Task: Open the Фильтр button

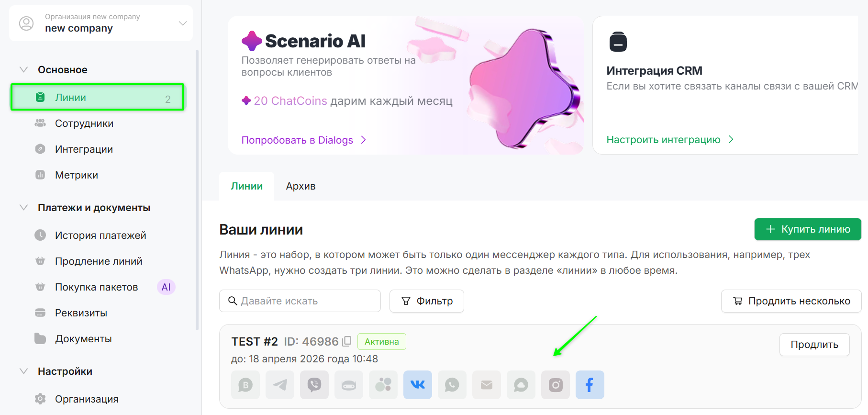Action: pos(426,301)
